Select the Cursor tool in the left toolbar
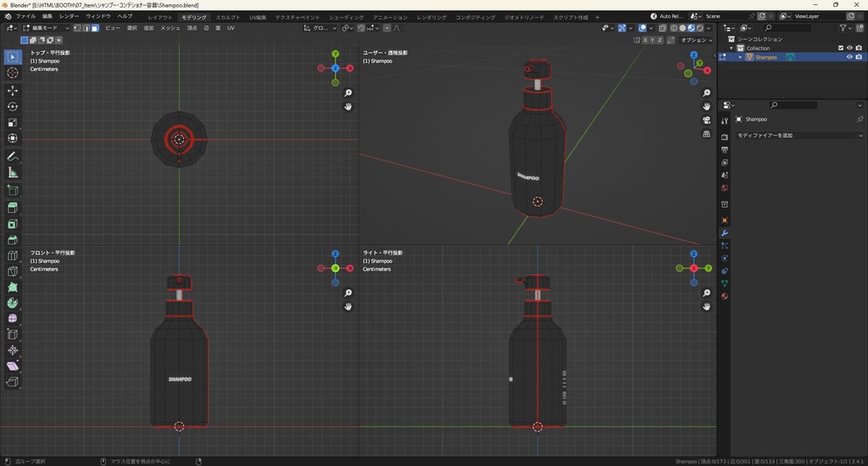The height and width of the screenshot is (466, 868). point(13,73)
